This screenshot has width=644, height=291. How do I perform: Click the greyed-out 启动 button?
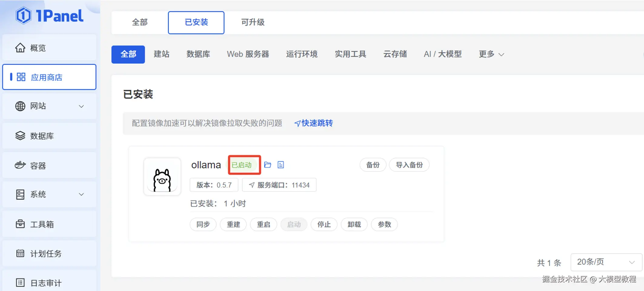click(294, 224)
